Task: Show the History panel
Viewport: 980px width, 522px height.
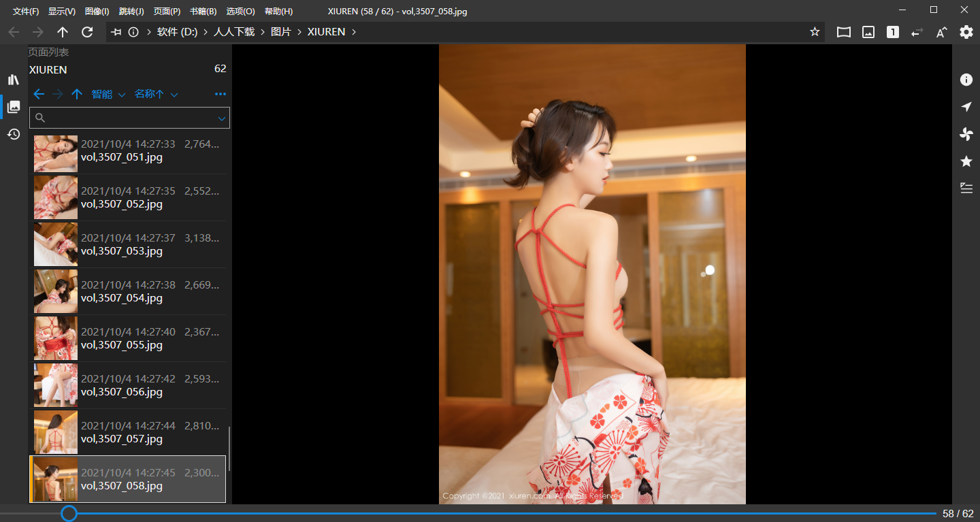Action: pos(14,134)
